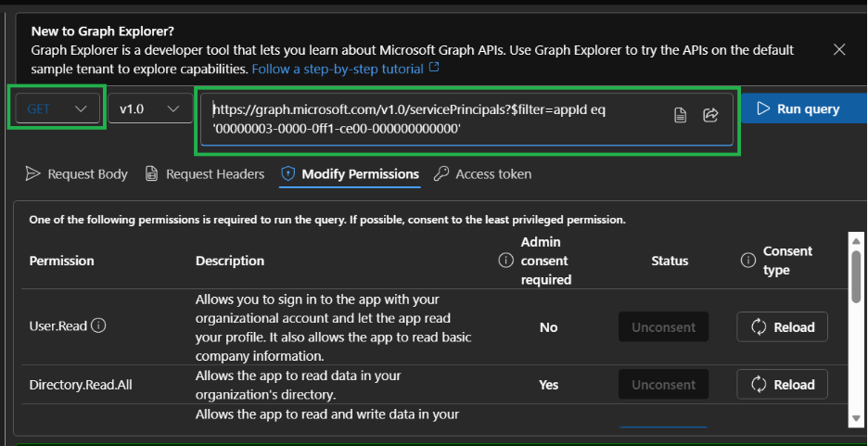Click the Access token key icon
The width and height of the screenshot is (868, 446).
tap(441, 173)
